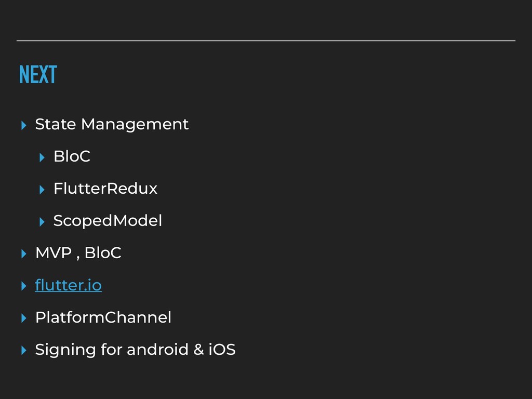Select the Signing for android & iOS text
Viewport: 532px width, 399px height.
click(x=135, y=350)
